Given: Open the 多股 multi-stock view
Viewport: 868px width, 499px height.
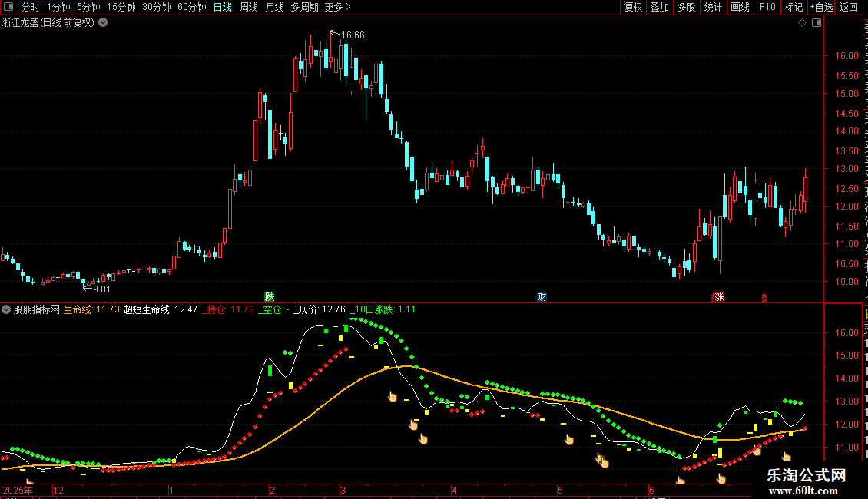Looking at the screenshot, I should (687, 7).
